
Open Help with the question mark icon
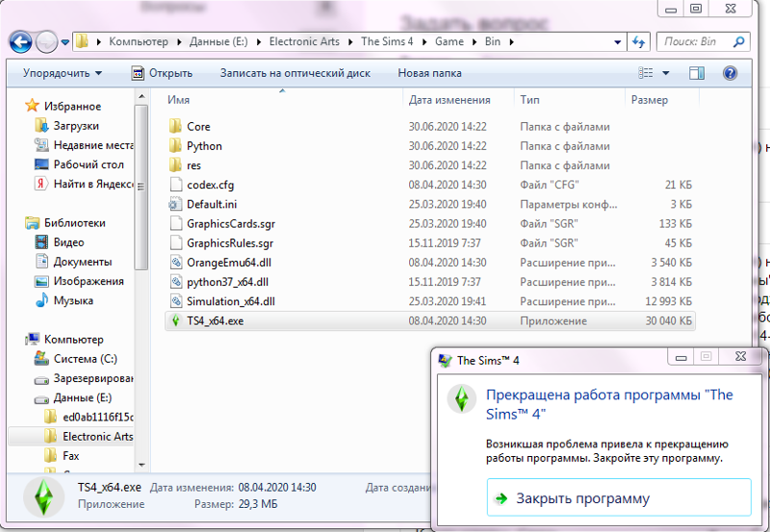pyautogui.click(x=730, y=73)
